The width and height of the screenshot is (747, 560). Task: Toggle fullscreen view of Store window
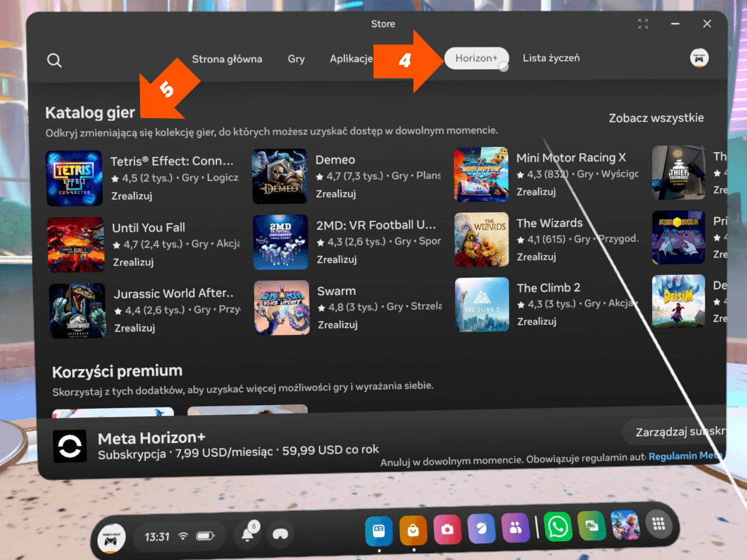point(643,24)
